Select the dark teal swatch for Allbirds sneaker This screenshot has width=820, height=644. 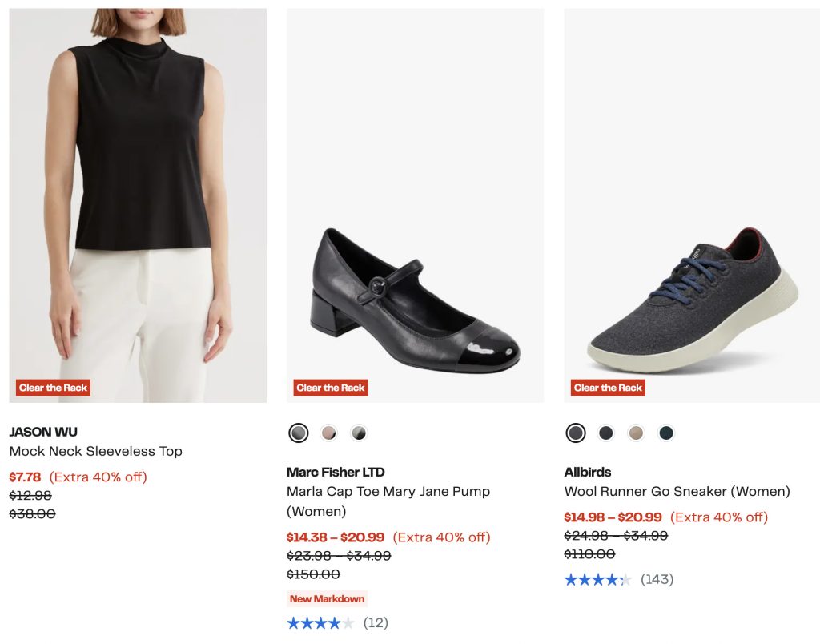tap(666, 433)
